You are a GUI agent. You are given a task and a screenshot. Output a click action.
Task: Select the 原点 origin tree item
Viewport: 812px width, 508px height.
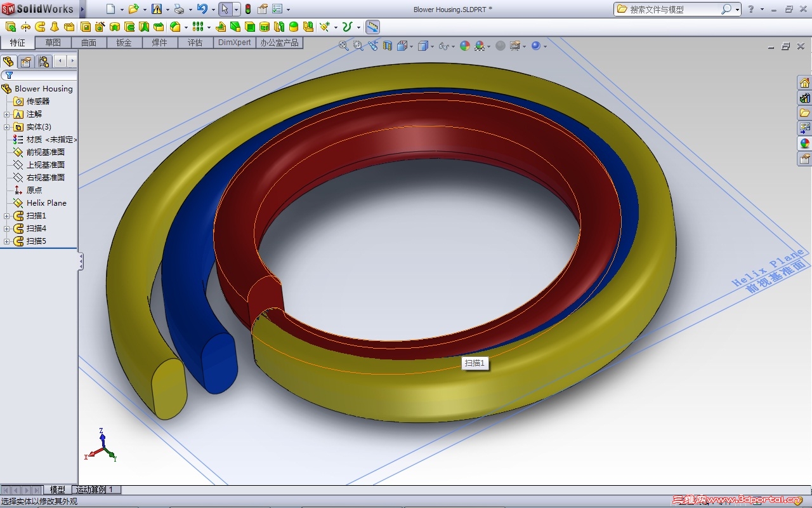click(28, 190)
